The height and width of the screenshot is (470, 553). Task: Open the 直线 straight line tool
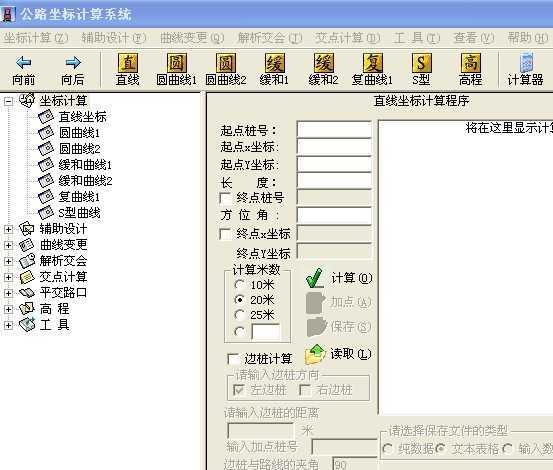click(128, 69)
